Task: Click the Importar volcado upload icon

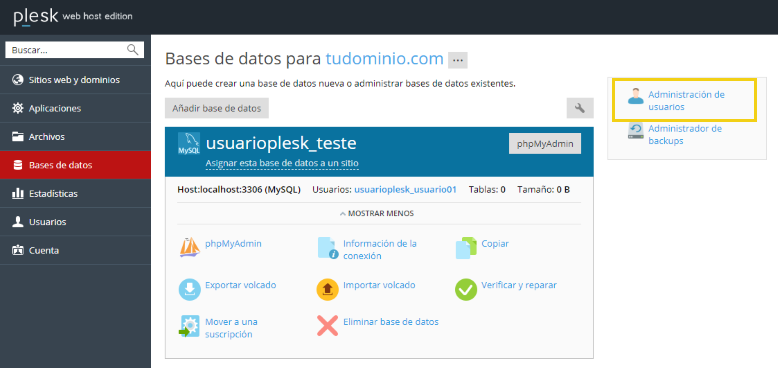Action: [327, 289]
